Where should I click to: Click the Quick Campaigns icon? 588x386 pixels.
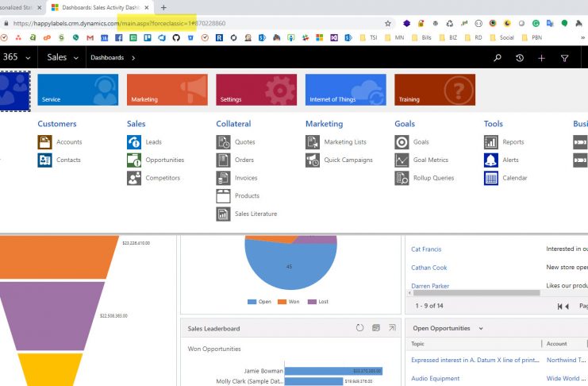pyautogui.click(x=313, y=160)
